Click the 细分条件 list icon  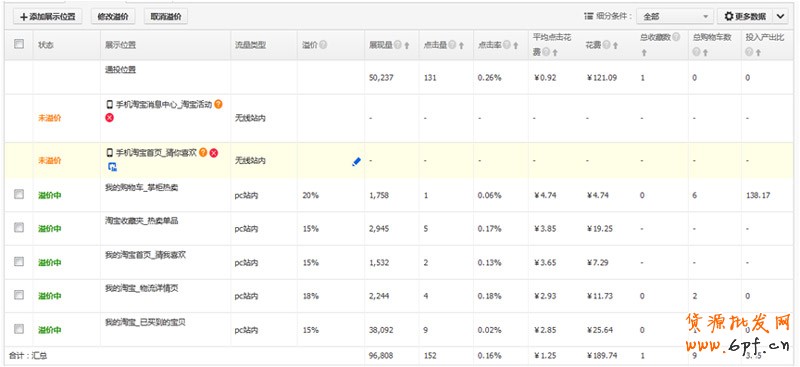pyautogui.click(x=588, y=16)
